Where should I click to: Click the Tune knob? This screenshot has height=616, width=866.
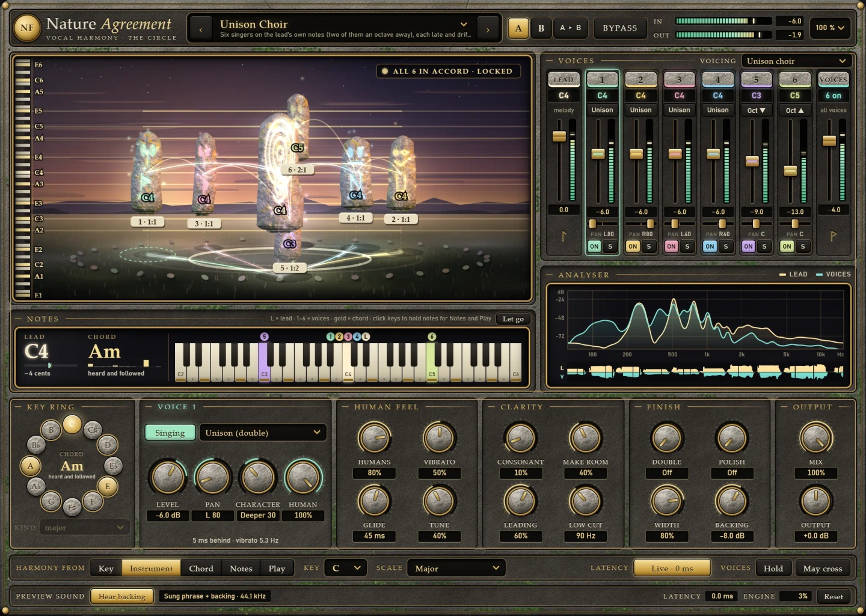(x=439, y=501)
